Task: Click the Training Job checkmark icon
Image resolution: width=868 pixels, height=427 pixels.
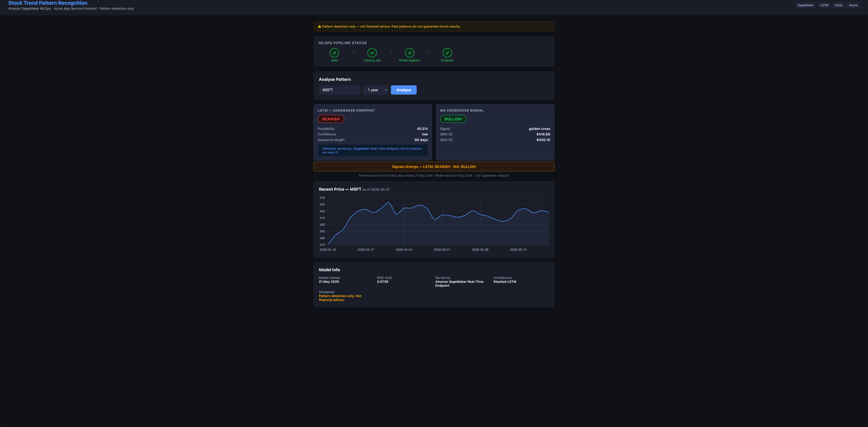Action: point(372,53)
